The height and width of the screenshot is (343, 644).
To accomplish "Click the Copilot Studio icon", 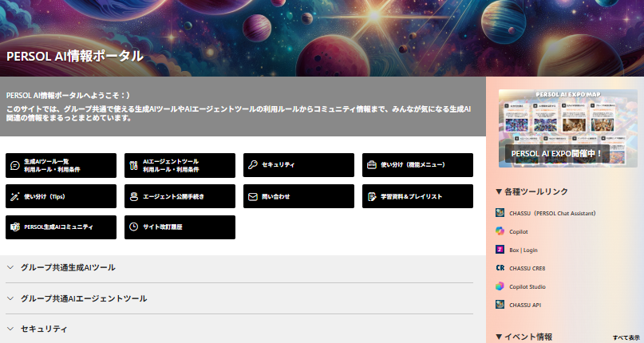I will [500, 286].
